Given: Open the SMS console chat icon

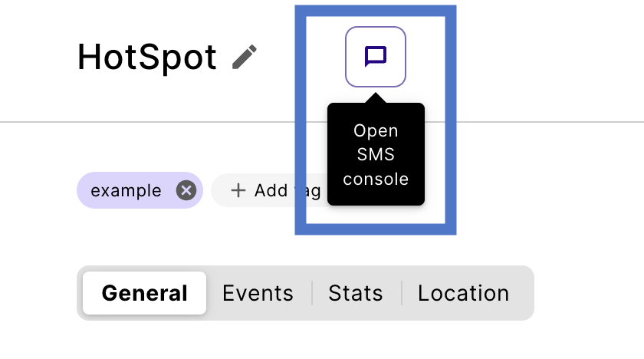Looking at the screenshot, I should 375,56.
